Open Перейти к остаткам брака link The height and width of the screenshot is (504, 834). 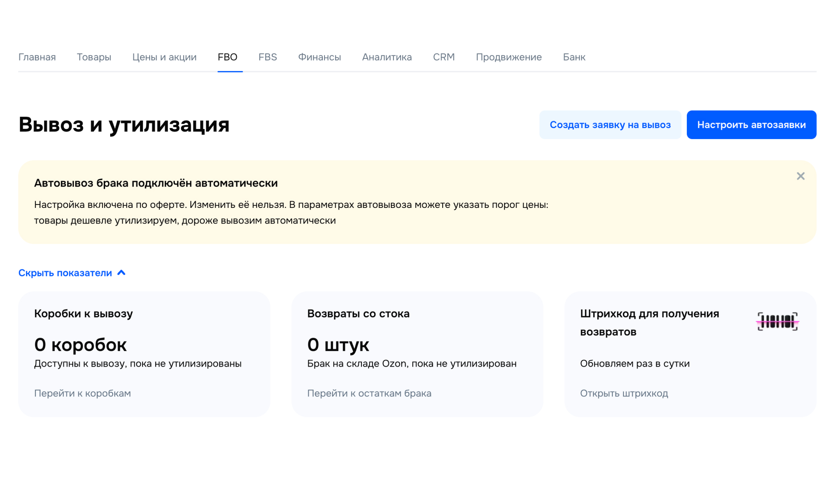pos(369,393)
